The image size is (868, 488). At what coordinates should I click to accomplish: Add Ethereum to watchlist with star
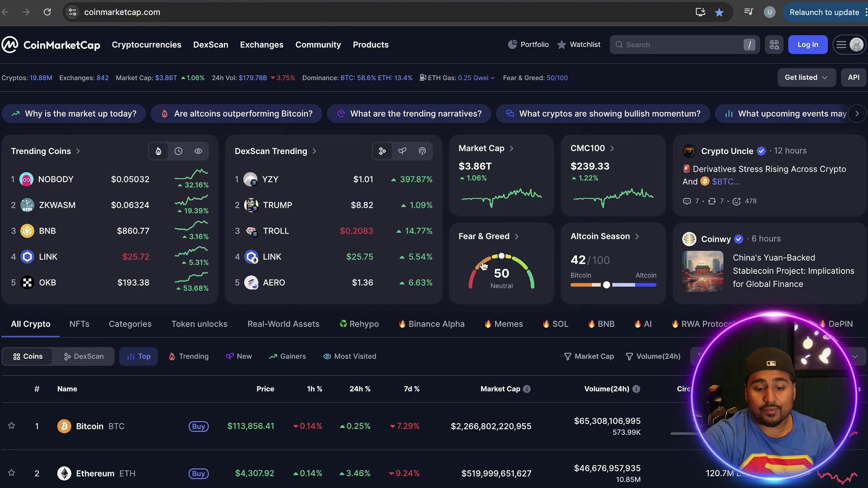click(x=12, y=473)
